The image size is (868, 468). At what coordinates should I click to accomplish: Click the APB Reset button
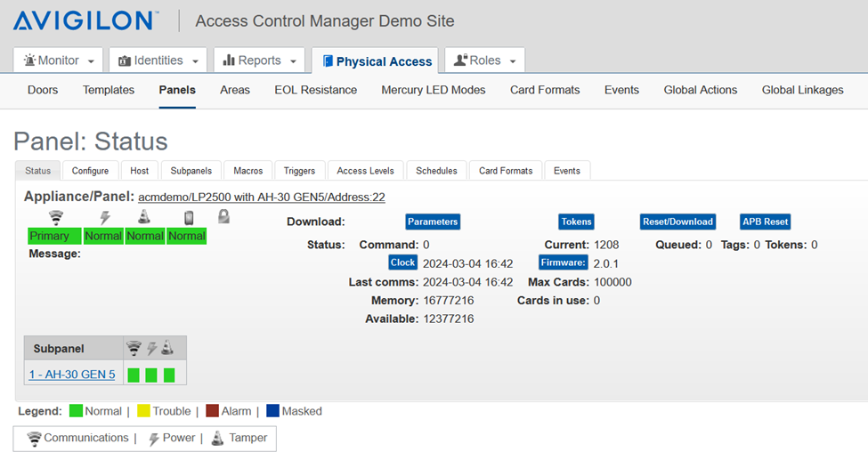765,222
